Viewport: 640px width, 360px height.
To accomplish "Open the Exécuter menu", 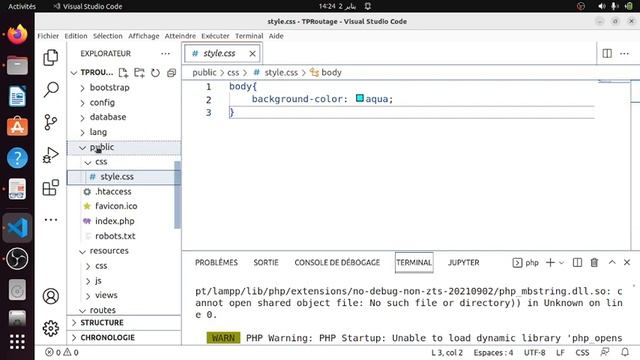I will tap(215, 36).
